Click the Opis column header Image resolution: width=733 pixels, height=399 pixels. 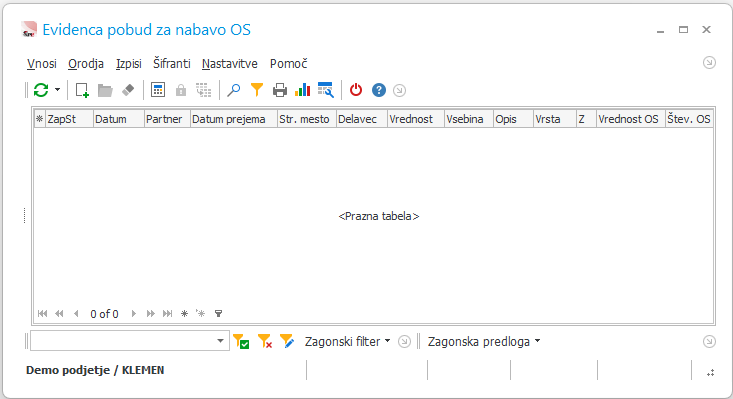[513, 119]
